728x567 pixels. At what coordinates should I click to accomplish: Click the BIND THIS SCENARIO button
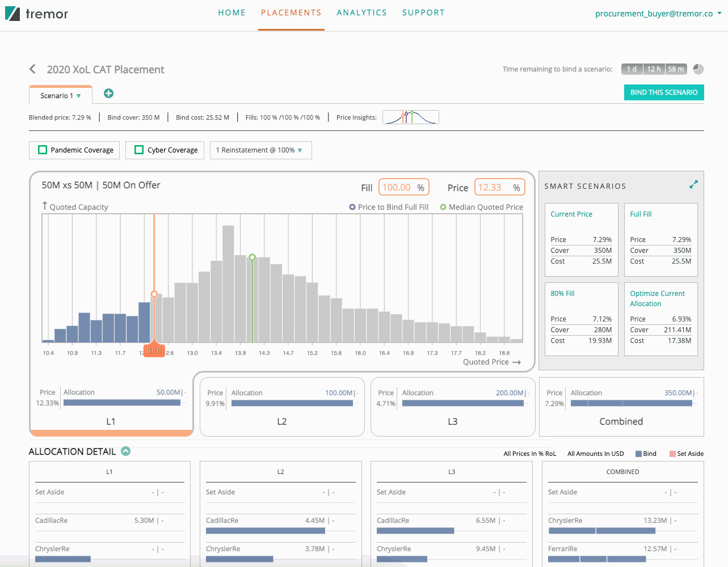[664, 92]
